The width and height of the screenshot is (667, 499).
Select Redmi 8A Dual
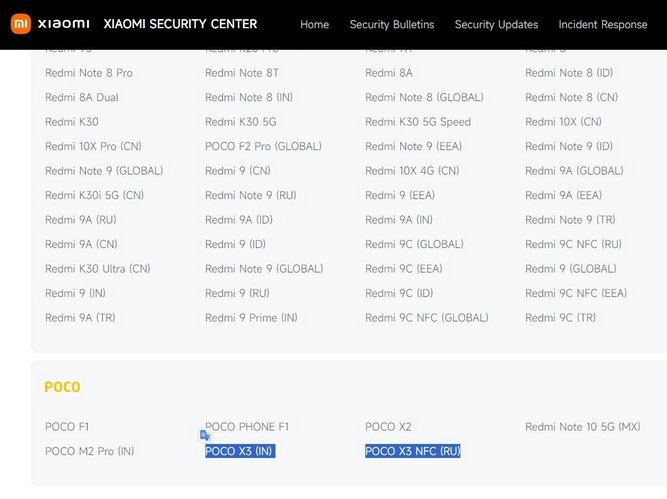pyautogui.click(x=82, y=97)
